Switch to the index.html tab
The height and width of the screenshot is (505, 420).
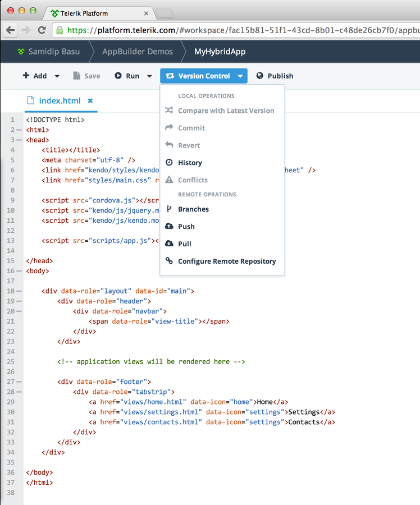[60, 101]
